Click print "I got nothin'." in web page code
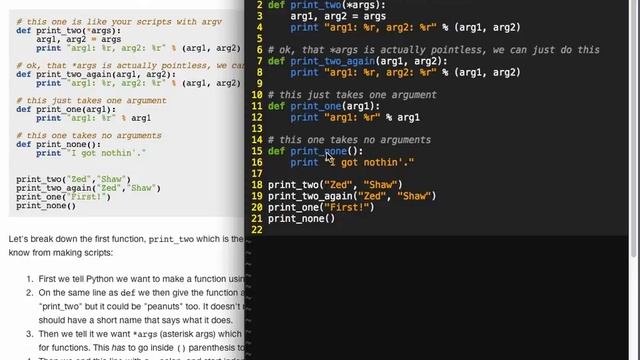This screenshot has width=640, height=360. pos(91,153)
